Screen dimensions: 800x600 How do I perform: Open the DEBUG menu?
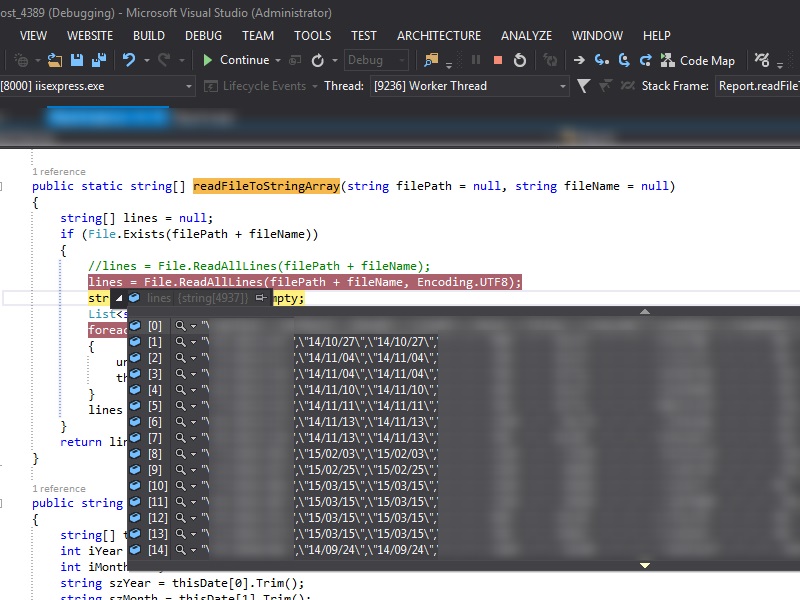tap(203, 36)
